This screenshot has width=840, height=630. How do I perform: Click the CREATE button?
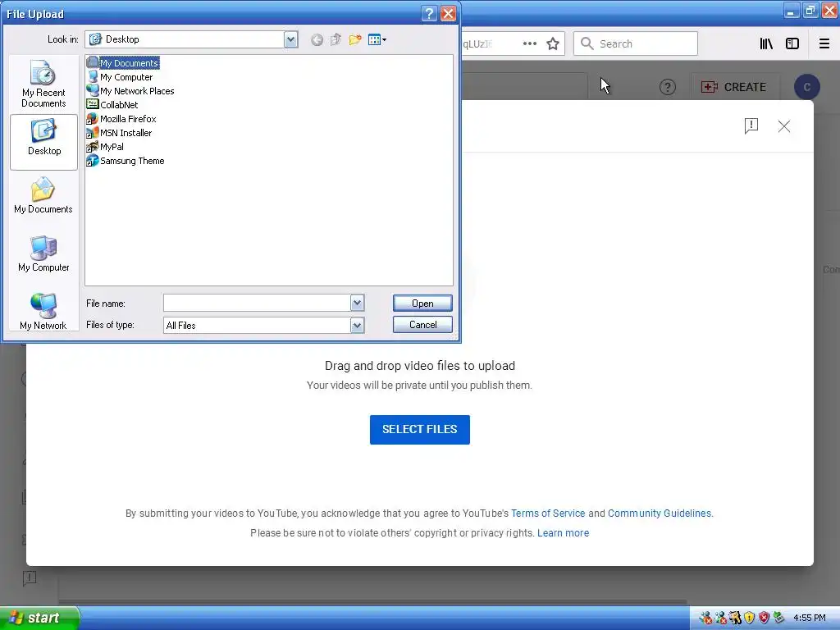733,87
